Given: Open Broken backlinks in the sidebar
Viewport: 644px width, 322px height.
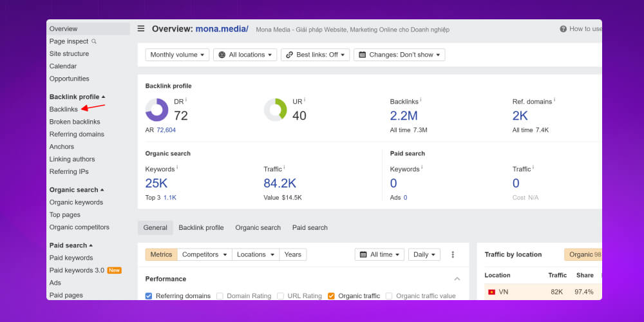Looking at the screenshot, I should pyautogui.click(x=75, y=122).
